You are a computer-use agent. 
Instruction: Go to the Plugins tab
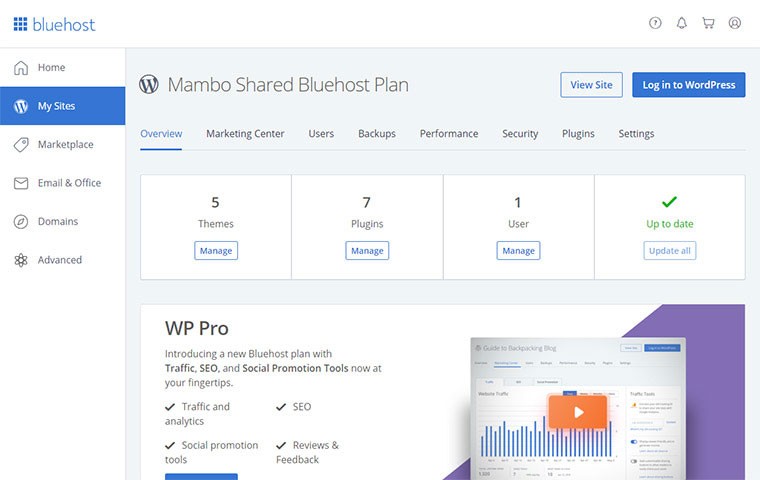coord(578,134)
